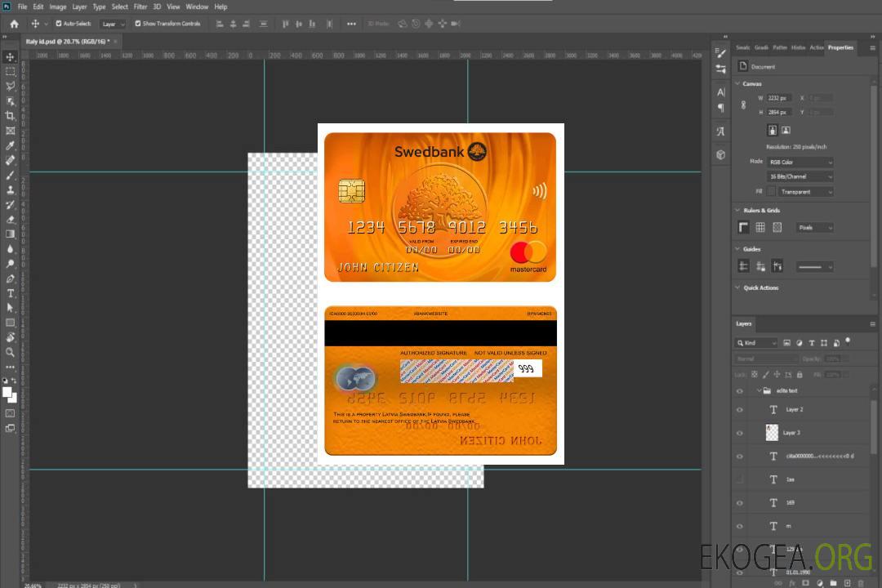The width and height of the screenshot is (882, 588).
Task: Click the foreground color swatch
Action: [x=7, y=393]
